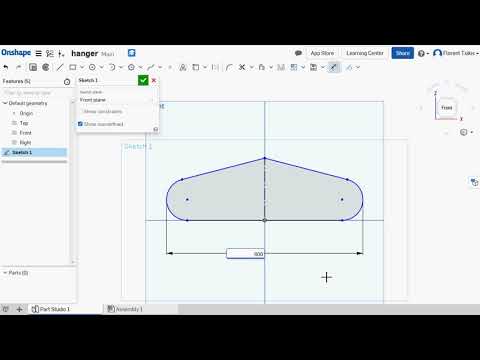Image resolution: width=480 pixels, height=360 pixels.
Task: Redo the last undone action
Action: pos(19,67)
